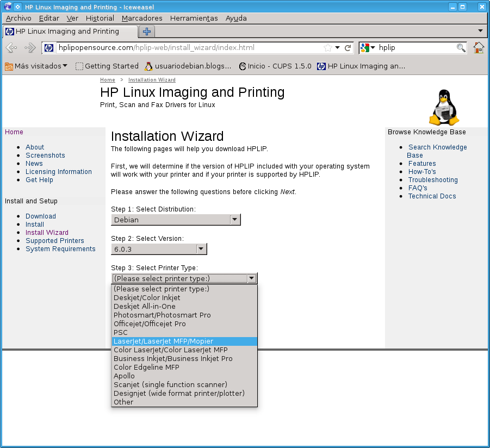490x448 pixels.
Task: Open the System Requirements link
Action: pos(60,248)
